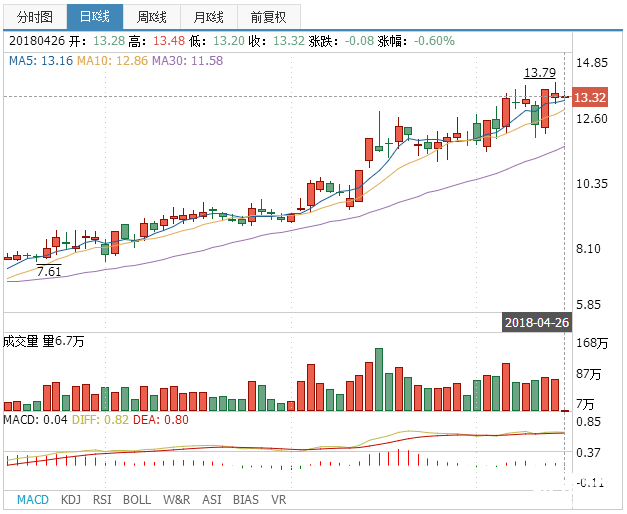This screenshot has width=627, height=514.
Task: Click the 20180426 date in header
Action: tap(37, 41)
